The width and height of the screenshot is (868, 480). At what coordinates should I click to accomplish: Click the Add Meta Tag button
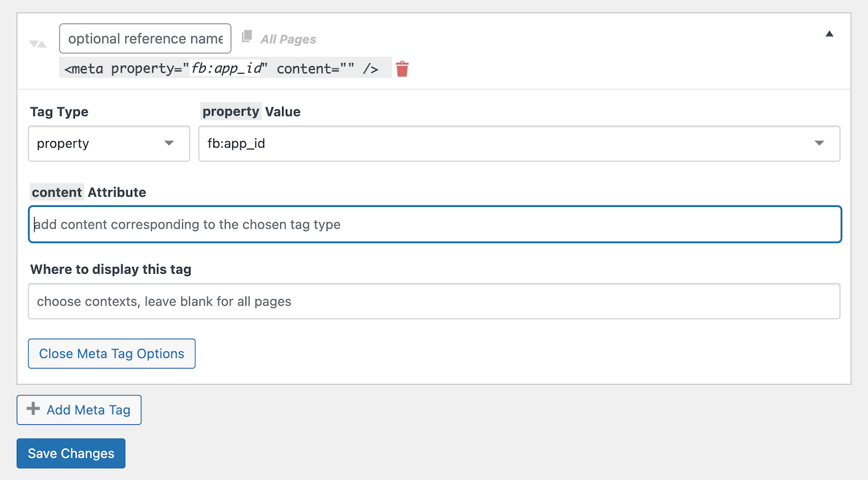point(79,409)
